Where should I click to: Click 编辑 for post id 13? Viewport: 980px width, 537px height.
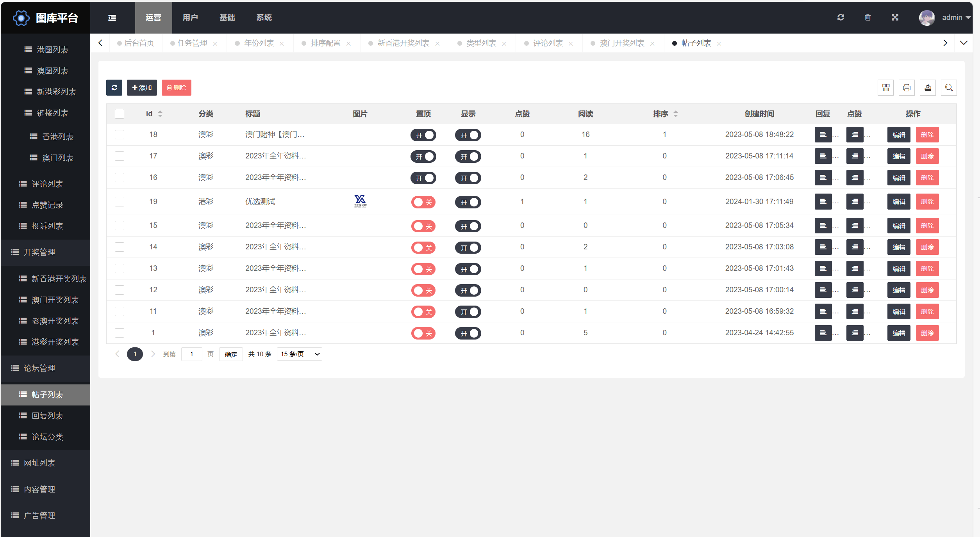899,268
